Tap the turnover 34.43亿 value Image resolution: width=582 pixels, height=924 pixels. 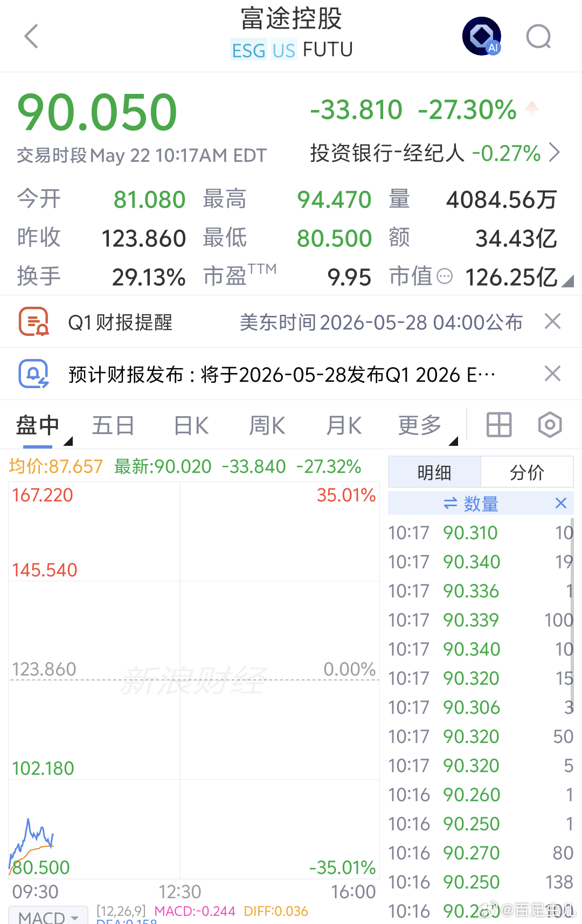point(516,238)
